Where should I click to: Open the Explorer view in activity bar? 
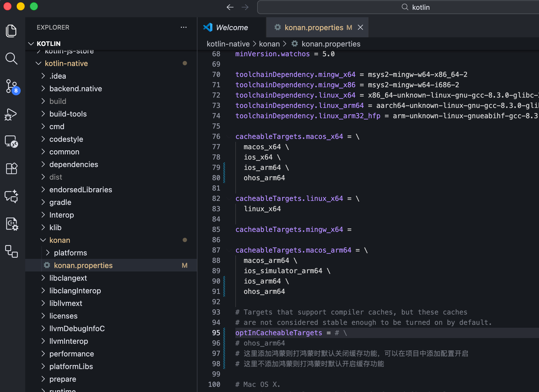point(11,31)
